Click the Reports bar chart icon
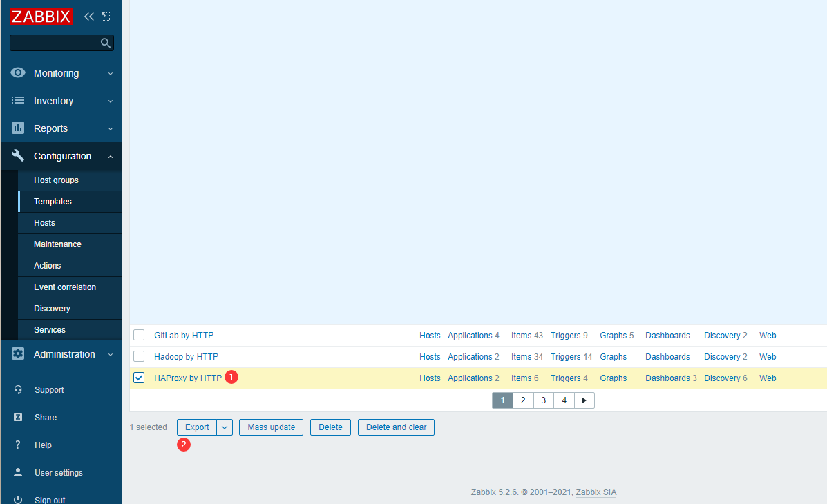Viewport: 827px width, 504px height. click(x=18, y=128)
